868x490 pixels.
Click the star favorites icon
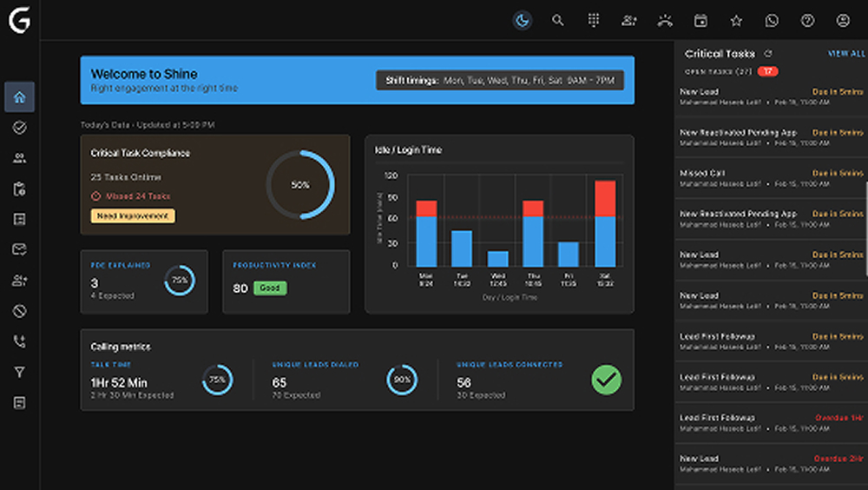coord(736,21)
